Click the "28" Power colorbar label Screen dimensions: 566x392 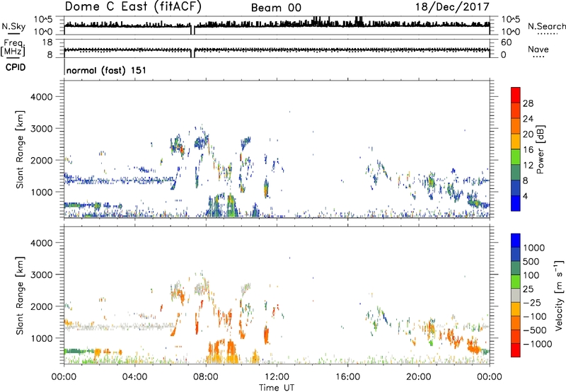[x=528, y=103]
